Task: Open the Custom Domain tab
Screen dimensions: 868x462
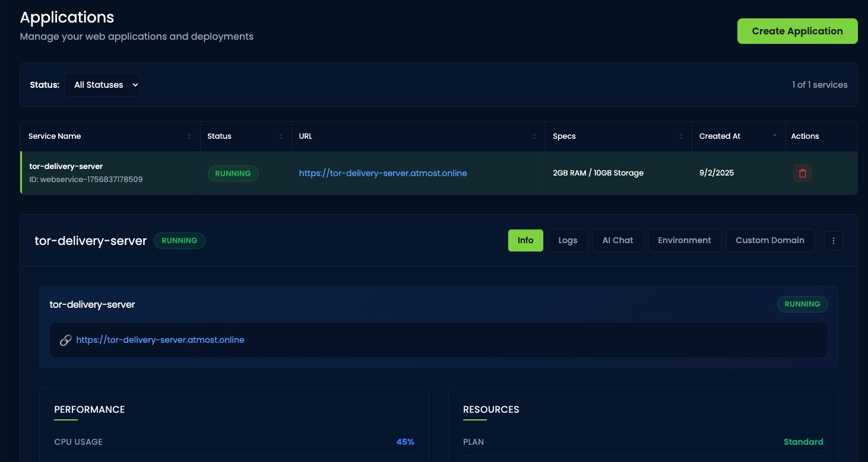Action: coord(770,240)
